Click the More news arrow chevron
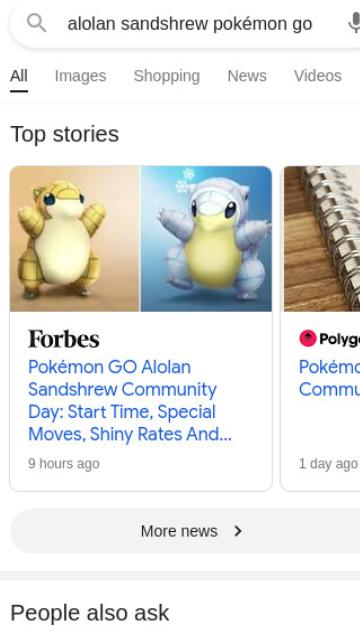The width and height of the screenshot is (360, 640). [238, 531]
